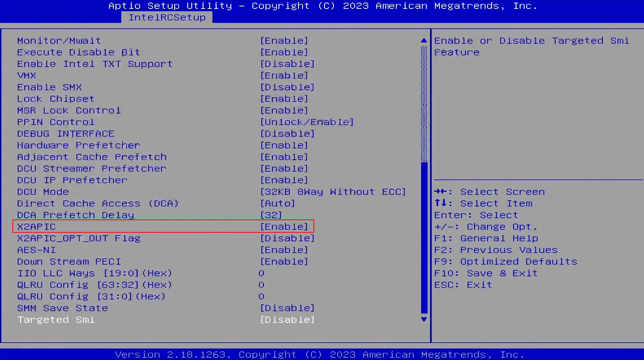
Task: Select the Enable SMX label
Action: pyautogui.click(x=49, y=87)
